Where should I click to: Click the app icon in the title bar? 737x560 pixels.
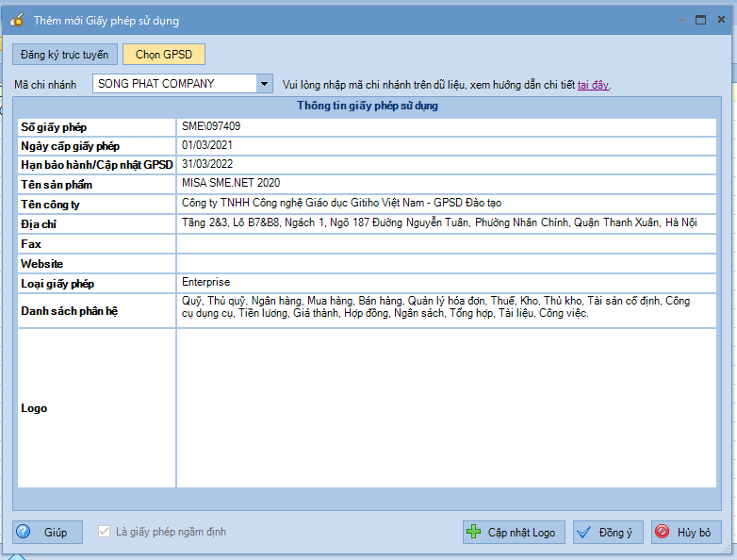tap(17, 20)
